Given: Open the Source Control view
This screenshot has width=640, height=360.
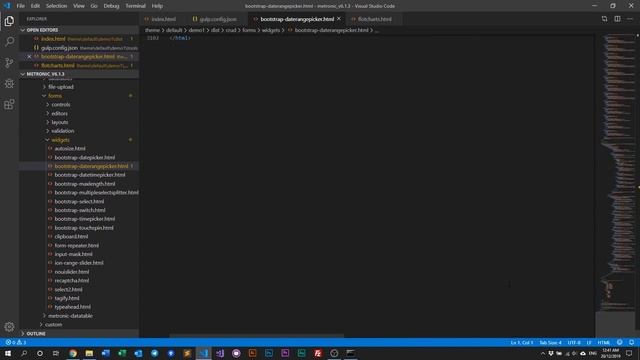Looking at the screenshot, I should click(x=9, y=62).
